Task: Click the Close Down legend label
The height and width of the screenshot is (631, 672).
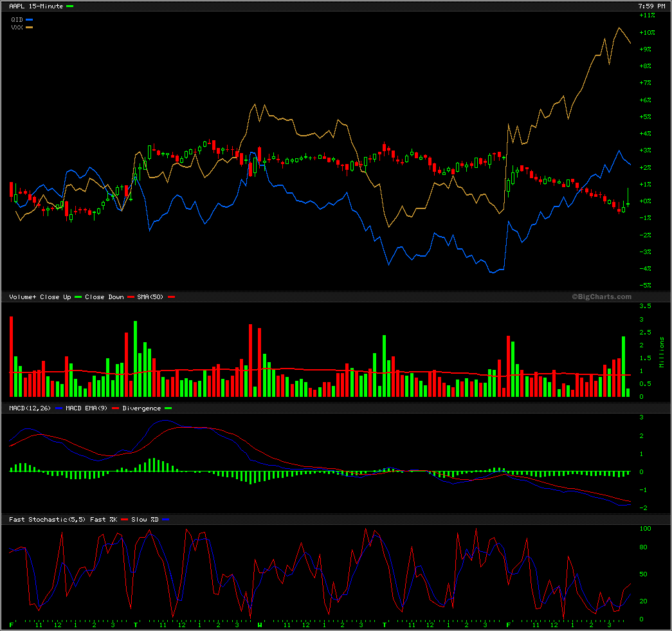Action: (104, 297)
